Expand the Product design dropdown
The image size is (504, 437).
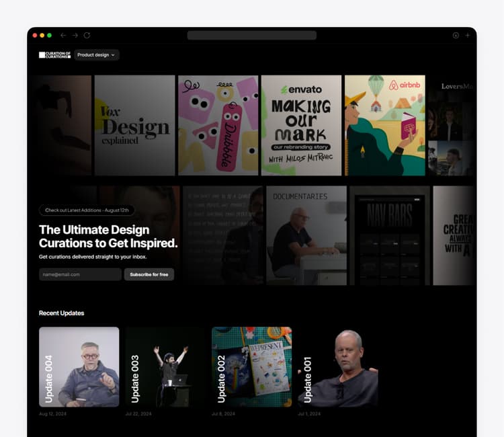(x=96, y=55)
